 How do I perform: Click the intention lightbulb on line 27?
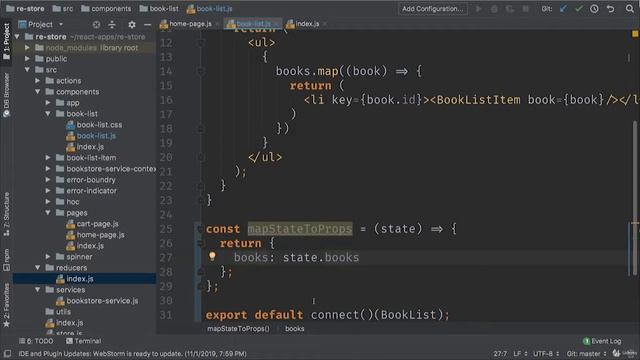212,256
